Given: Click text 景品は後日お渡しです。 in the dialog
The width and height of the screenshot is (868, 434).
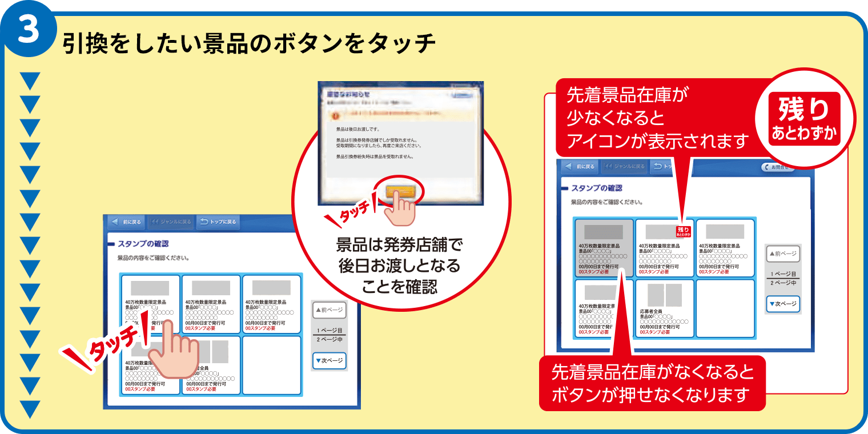Looking at the screenshot, I should pos(357,129).
